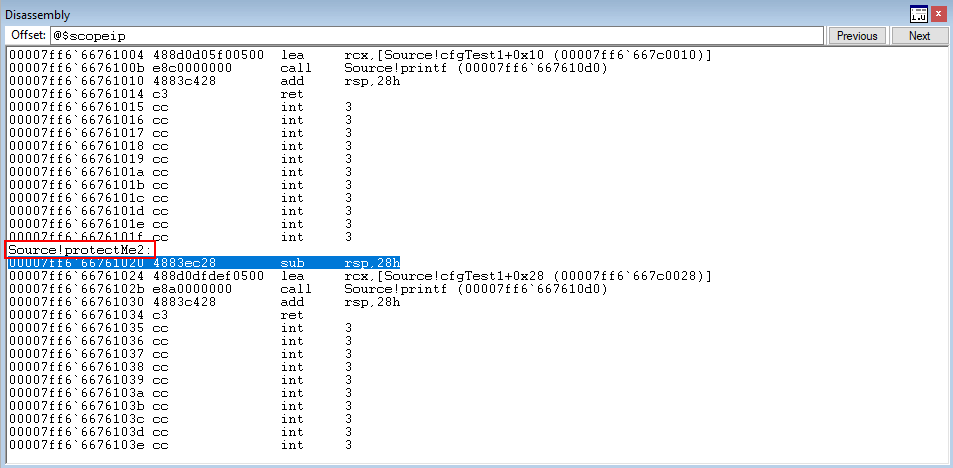Select the add rsp,28h line at 00007ff6`66761030

(x=204, y=302)
